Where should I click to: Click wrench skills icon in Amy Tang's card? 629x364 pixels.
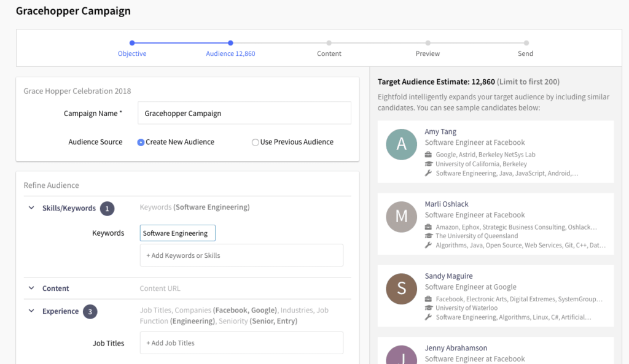[428, 173]
